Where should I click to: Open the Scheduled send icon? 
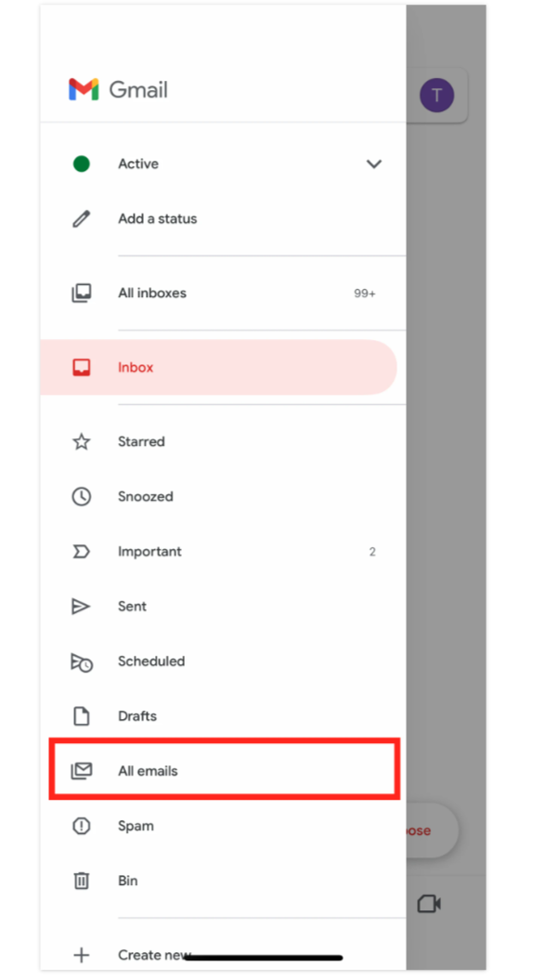pyautogui.click(x=81, y=662)
